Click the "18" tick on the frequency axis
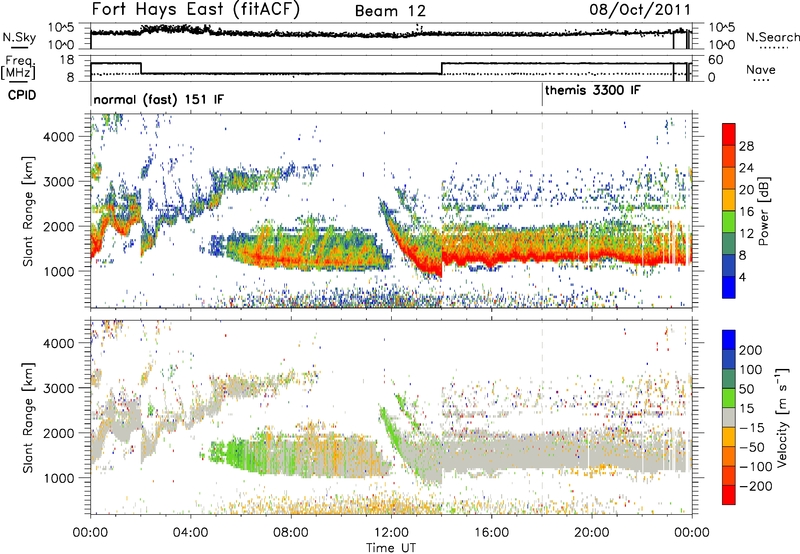 (x=66, y=60)
